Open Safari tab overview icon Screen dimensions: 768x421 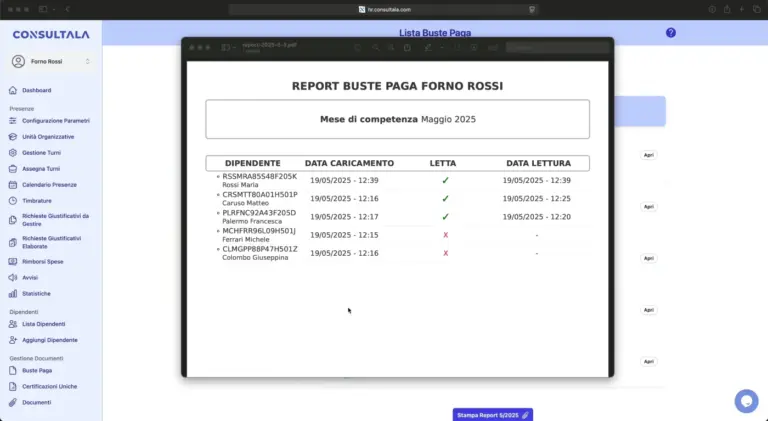click(756, 9)
